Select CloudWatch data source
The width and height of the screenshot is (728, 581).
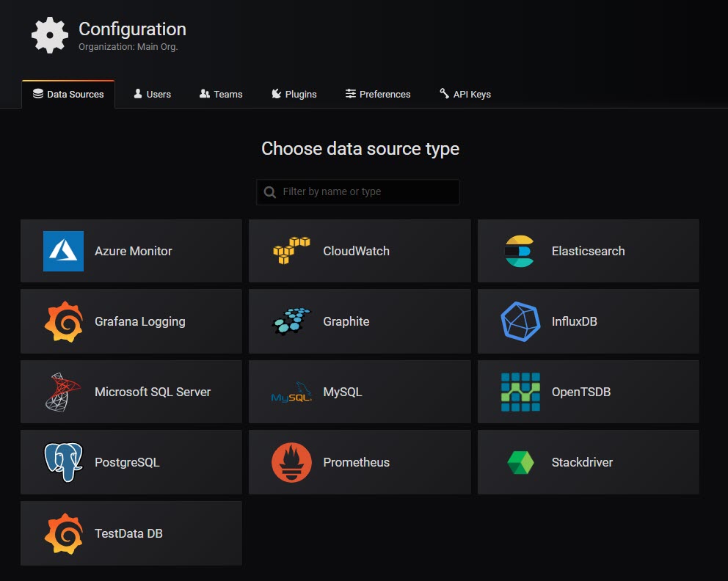tap(360, 251)
